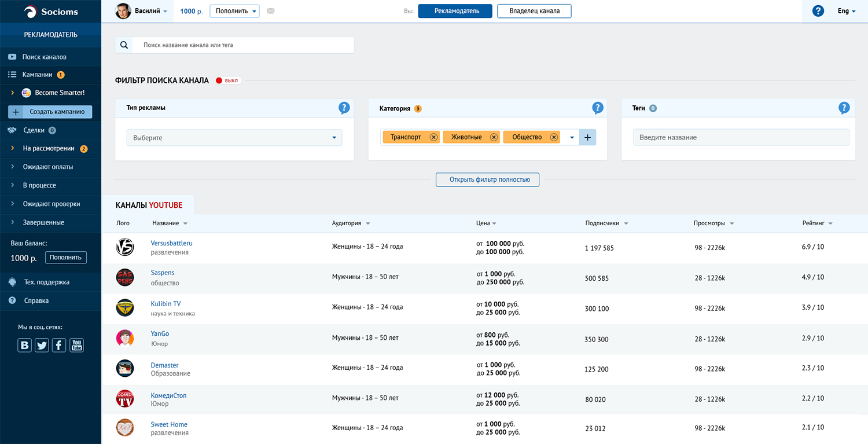The height and width of the screenshot is (444, 868).
Task: Open the Versusbattleru channel link
Action: [x=171, y=243]
